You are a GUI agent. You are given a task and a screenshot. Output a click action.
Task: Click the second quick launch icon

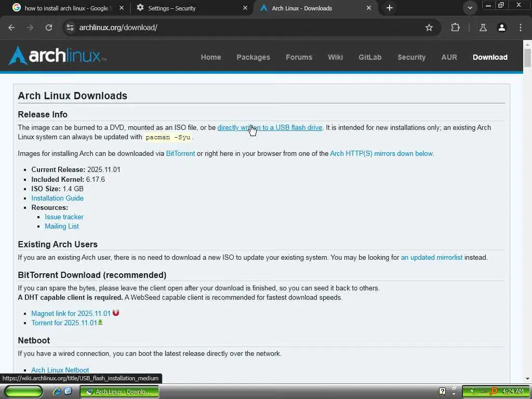68,391
